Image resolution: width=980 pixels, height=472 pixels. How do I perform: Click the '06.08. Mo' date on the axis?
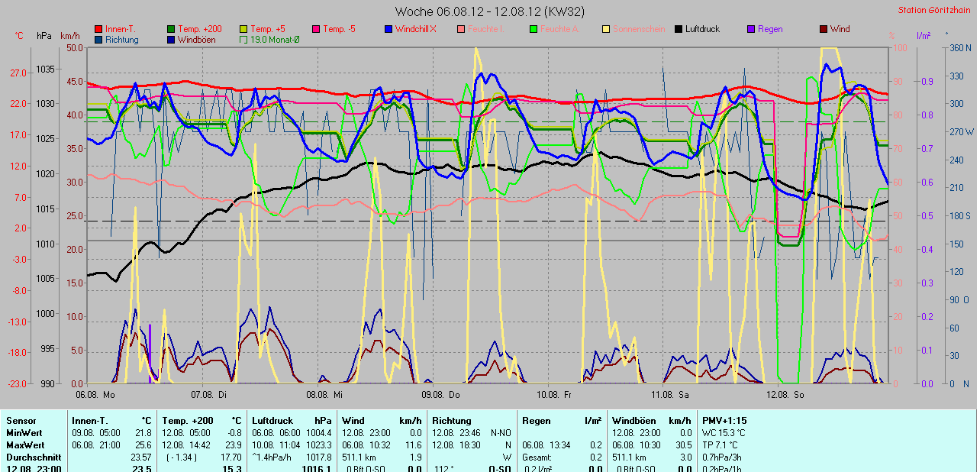[x=95, y=394]
